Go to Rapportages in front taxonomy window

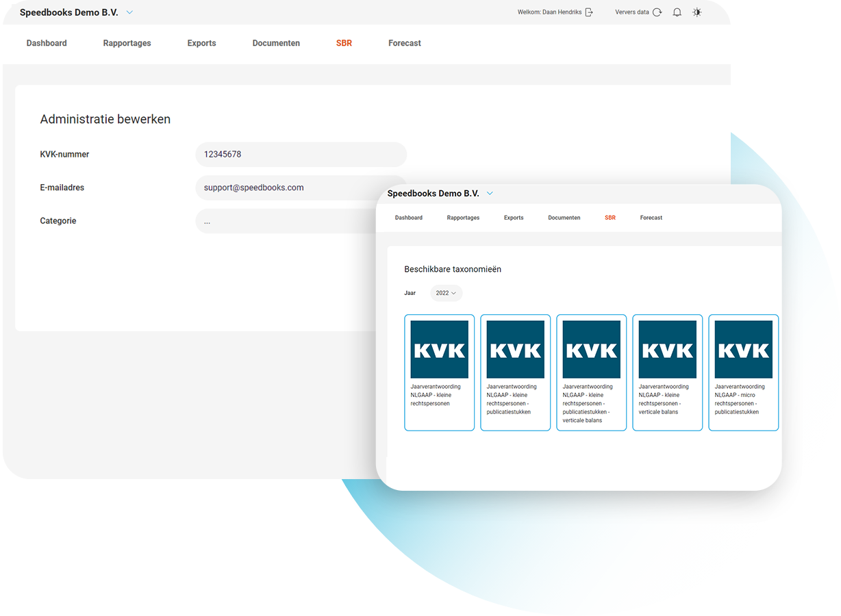pyautogui.click(x=463, y=218)
